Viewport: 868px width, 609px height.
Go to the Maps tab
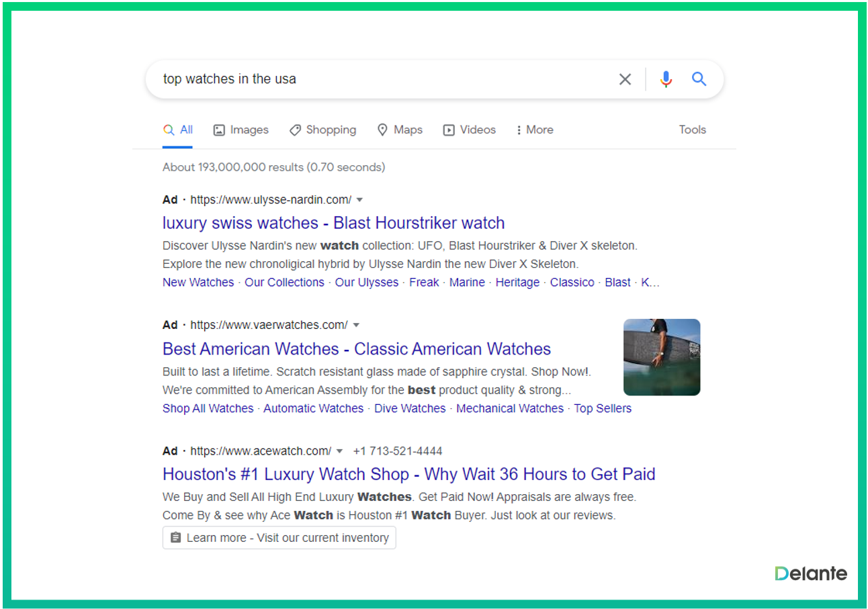(400, 130)
